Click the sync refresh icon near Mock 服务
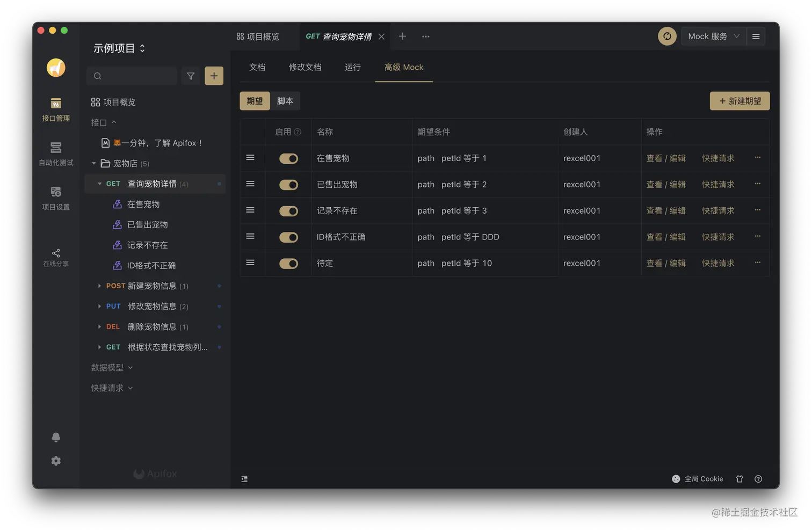 point(667,36)
